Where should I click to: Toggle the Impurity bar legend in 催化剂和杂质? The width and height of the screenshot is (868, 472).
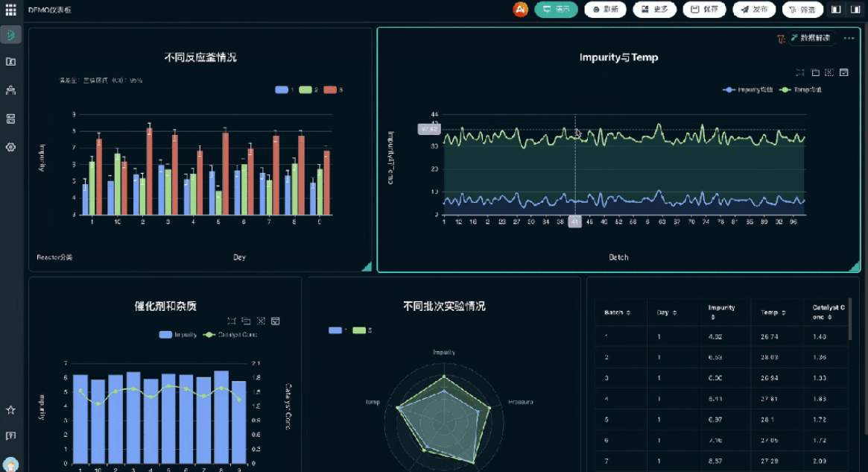click(x=177, y=335)
